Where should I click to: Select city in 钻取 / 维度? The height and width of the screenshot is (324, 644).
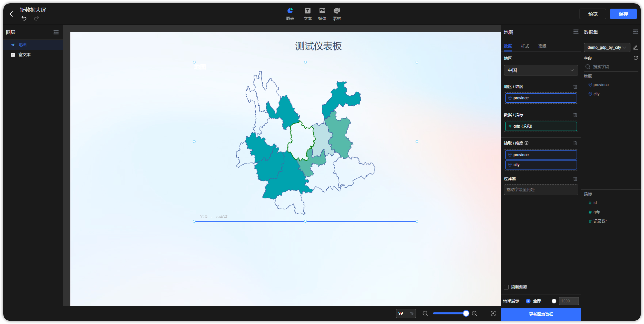coord(541,165)
